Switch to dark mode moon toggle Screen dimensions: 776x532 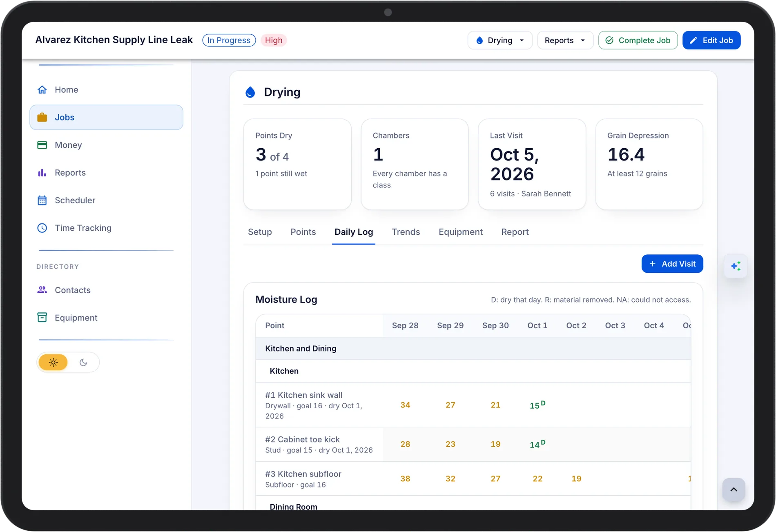click(x=83, y=362)
